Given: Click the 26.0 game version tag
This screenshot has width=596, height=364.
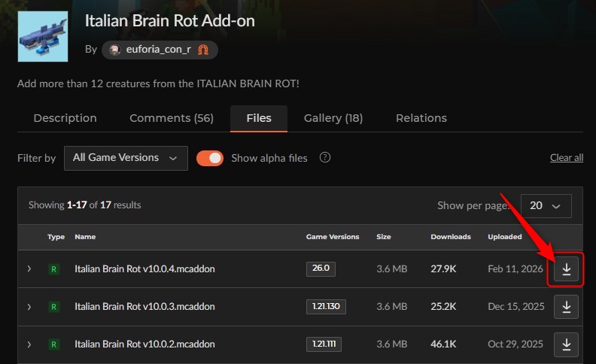Looking at the screenshot, I should click(321, 268).
